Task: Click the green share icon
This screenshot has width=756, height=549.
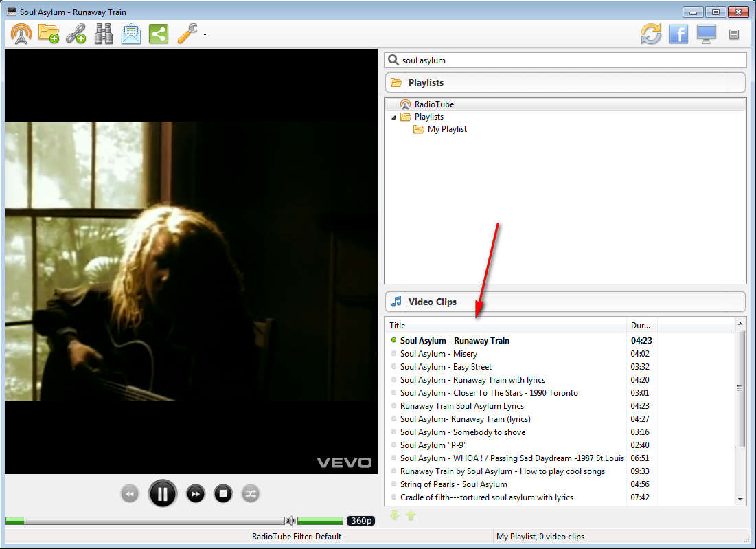Action: [159, 34]
